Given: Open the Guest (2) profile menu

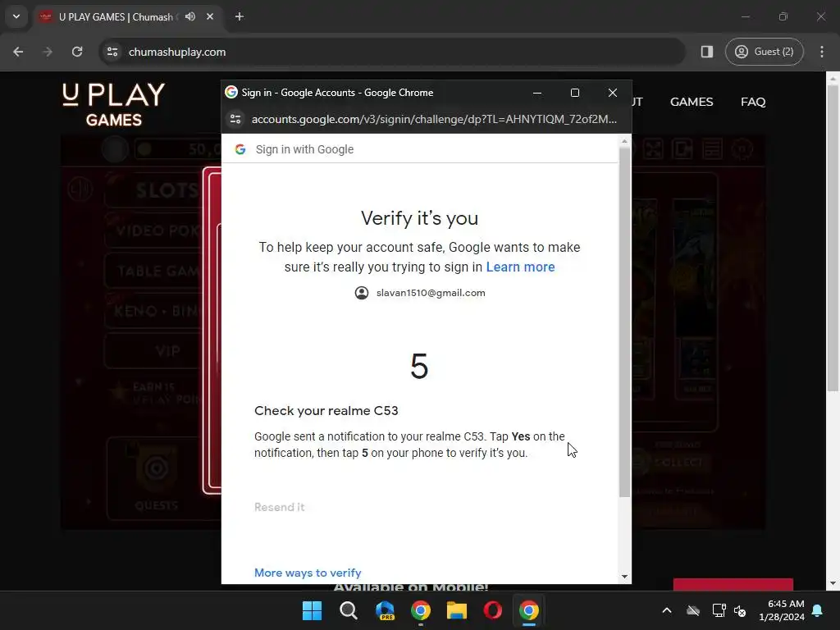Looking at the screenshot, I should (764, 52).
